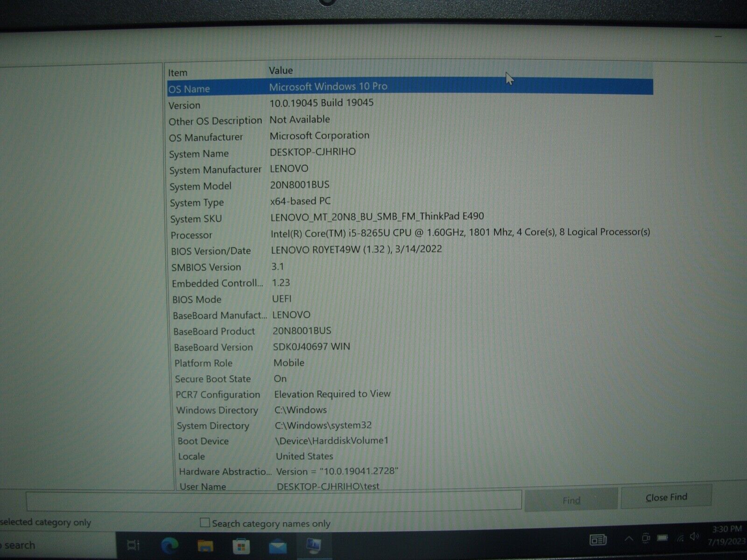Click the value UEFI
The width and height of the screenshot is (747, 560).
[x=282, y=299]
